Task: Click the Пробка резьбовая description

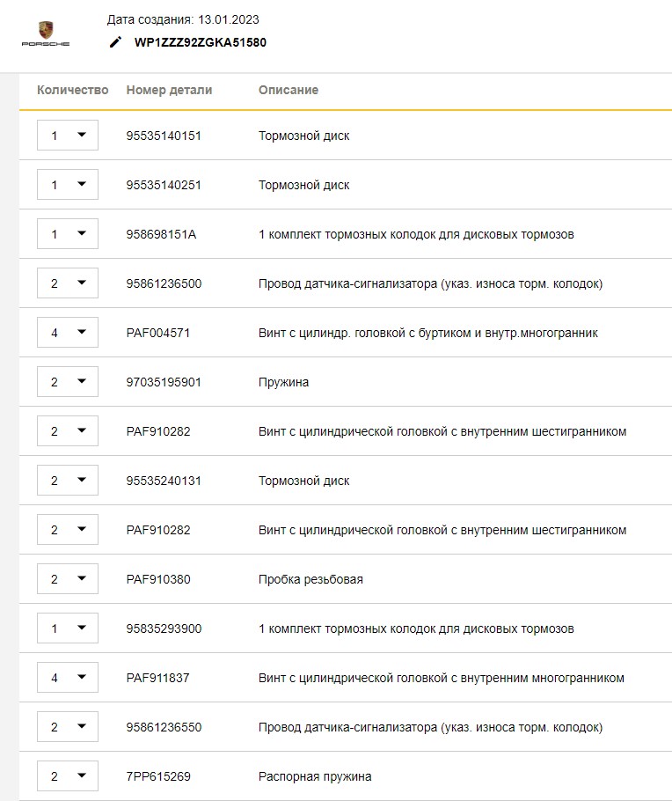Action: (x=310, y=579)
